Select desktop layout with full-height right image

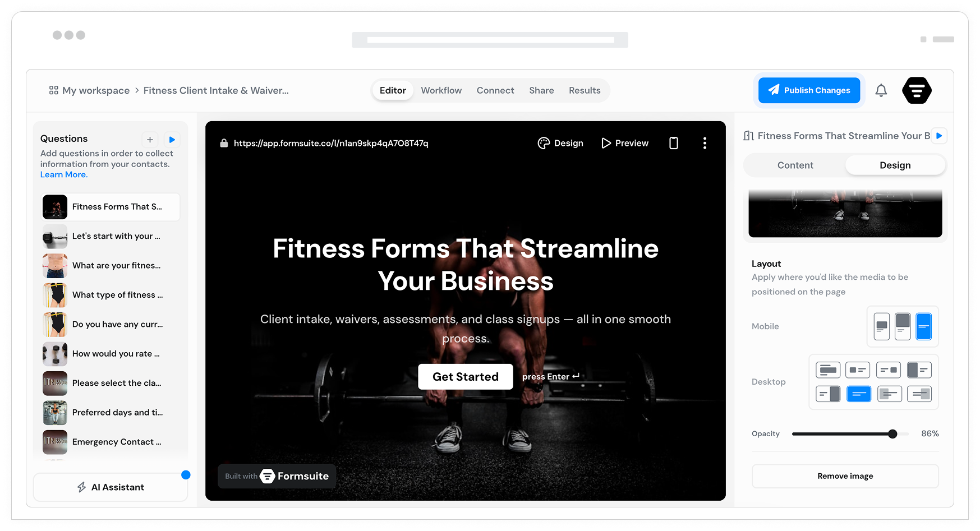(x=828, y=394)
